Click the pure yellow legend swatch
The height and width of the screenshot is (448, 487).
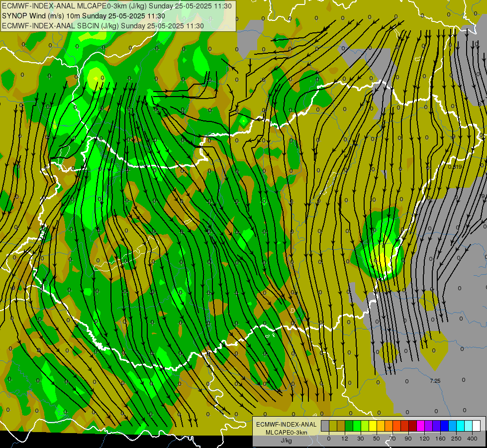point(373,426)
